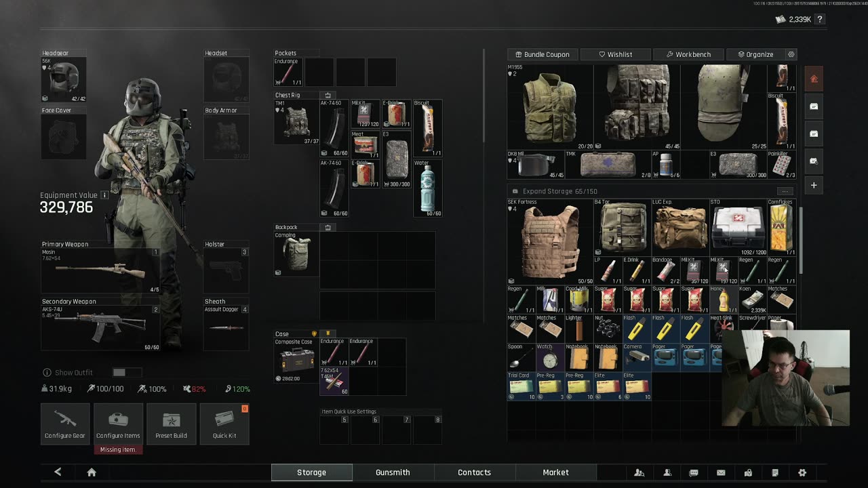Select the Cornflakes food item

[x=781, y=227]
